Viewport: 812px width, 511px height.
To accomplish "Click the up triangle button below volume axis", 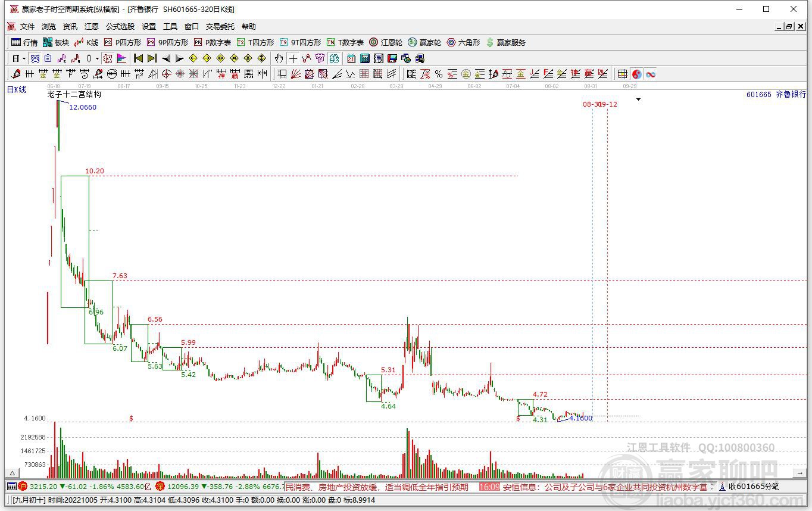I will coord(13,473).
